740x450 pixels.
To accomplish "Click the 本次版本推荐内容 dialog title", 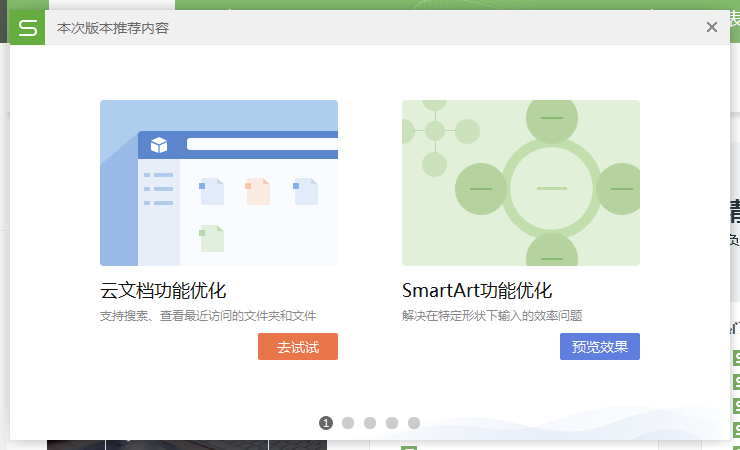I will pyautogui.click(x=113, y=28).
